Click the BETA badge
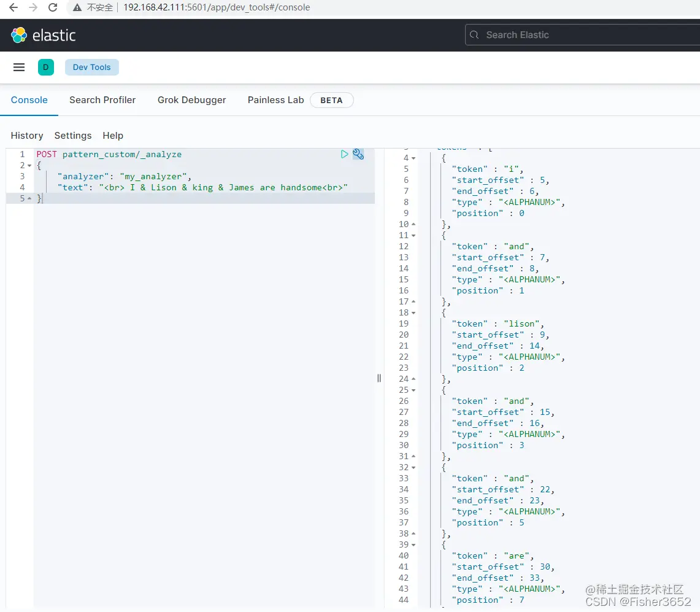Image resolution: width=700 pixels, height=612 pixels. [x=331, y=101]
